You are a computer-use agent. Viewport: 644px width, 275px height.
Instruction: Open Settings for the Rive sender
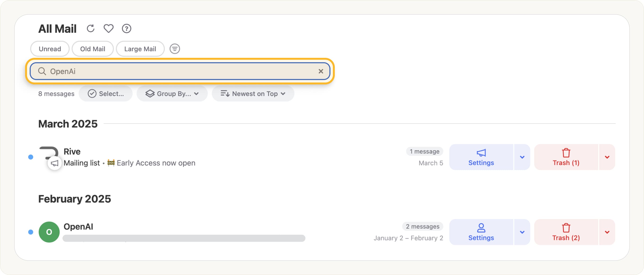[x=481, y=157]
